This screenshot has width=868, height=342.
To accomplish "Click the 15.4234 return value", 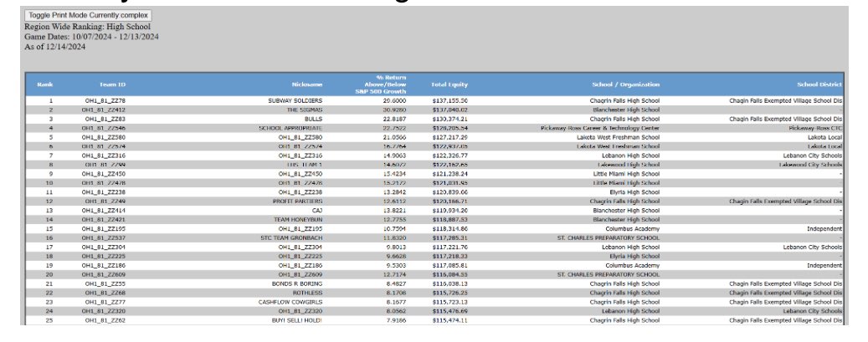I will [x=395, y=174].
